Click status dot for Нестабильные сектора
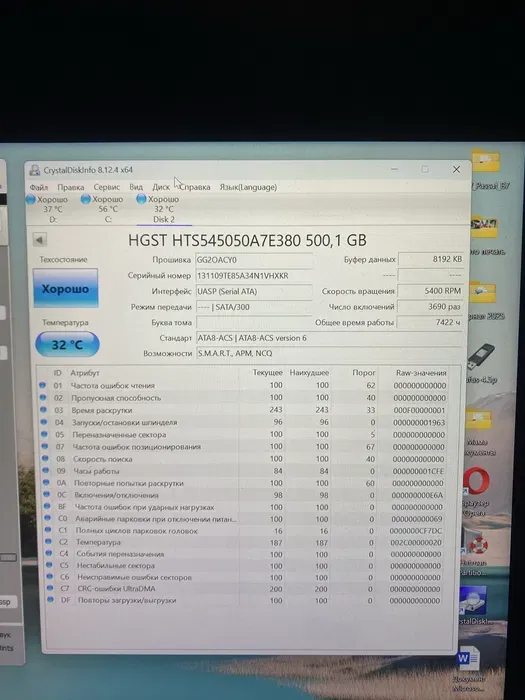Screen dimensions: 525x700 [x=49, y=565]
